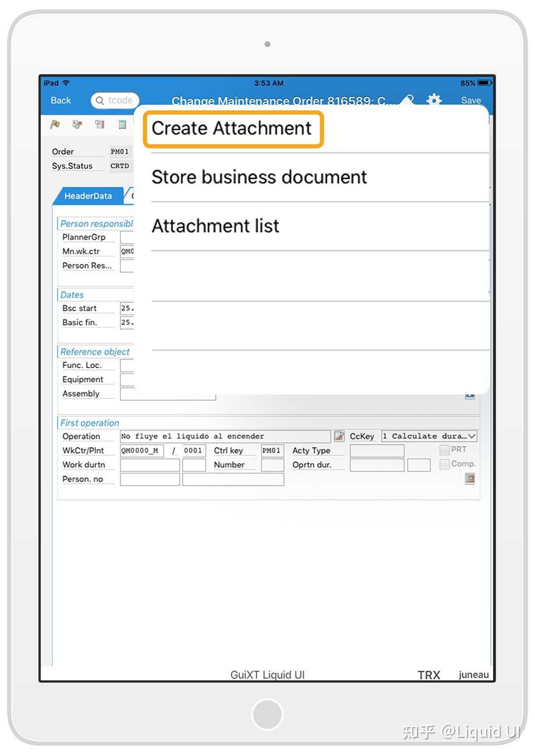Viewport: 535px width, 756px height.
Task: Click the flag icon in the SAP toolbar
Action: click(x=54, y=124)
